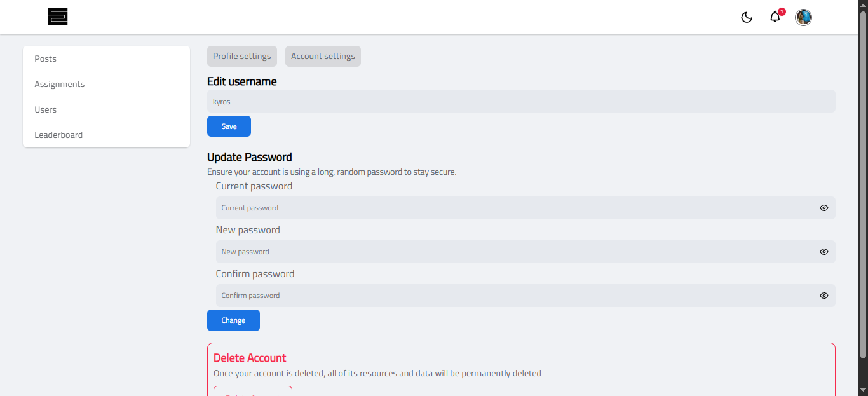Open notifications bell icon
This screenshot has width=868, height=396.
click(775, 17)
